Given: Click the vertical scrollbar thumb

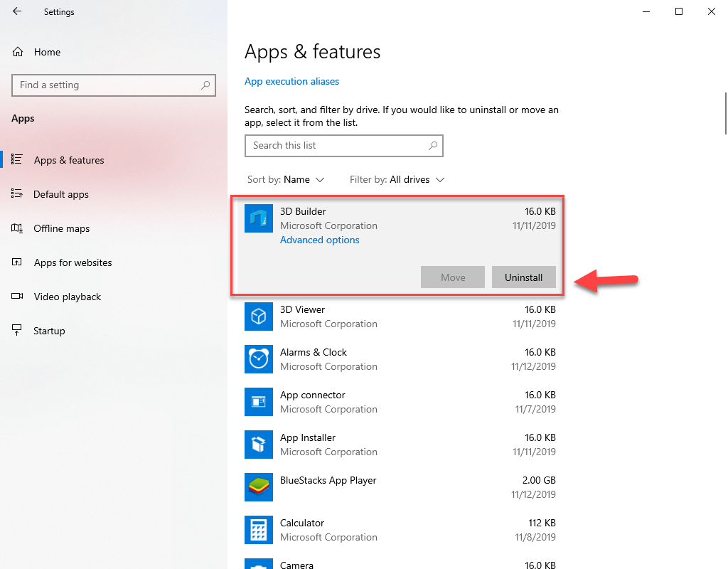Looking at the screenshot, I should (726, 113).
